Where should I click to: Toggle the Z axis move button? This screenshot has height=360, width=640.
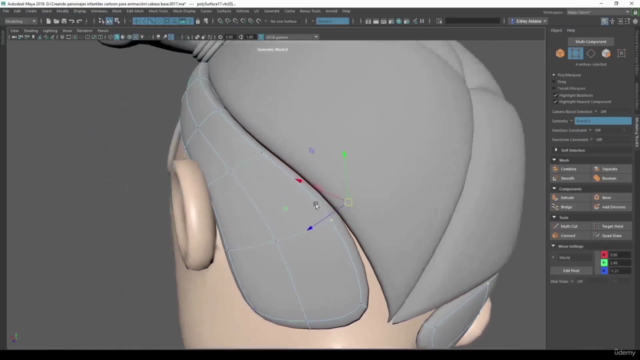pos(604,271)
